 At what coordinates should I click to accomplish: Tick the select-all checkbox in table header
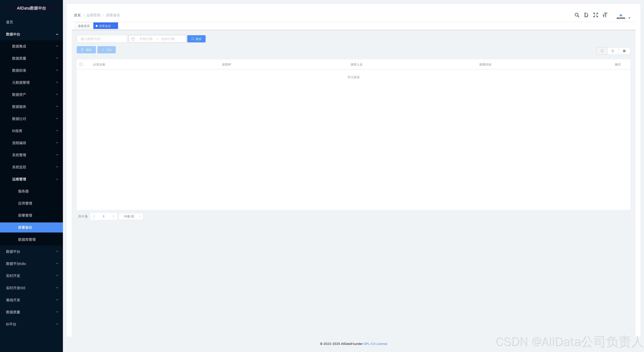(81, 65)
